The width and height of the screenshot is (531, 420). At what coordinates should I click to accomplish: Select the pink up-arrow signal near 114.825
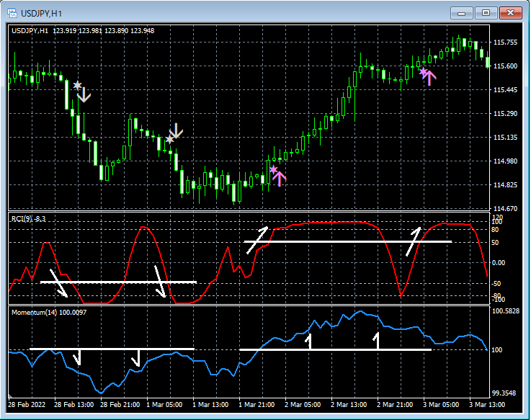[280, 179]
